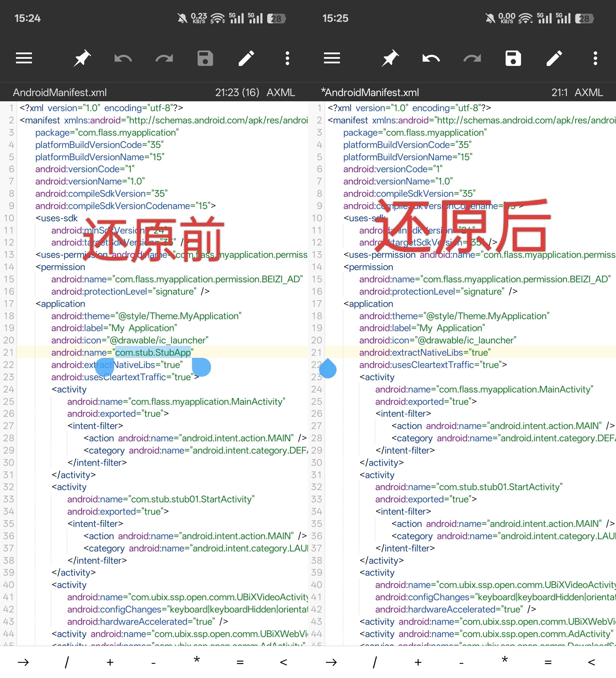Tap redo arrow in right editor
616x678 pixels.
[x=472, y=58]
